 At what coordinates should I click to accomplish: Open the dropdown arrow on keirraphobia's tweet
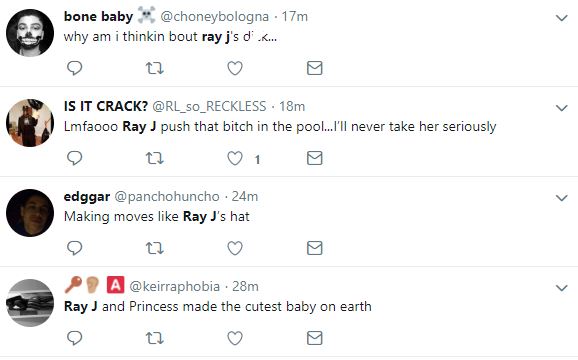point(561,288)
